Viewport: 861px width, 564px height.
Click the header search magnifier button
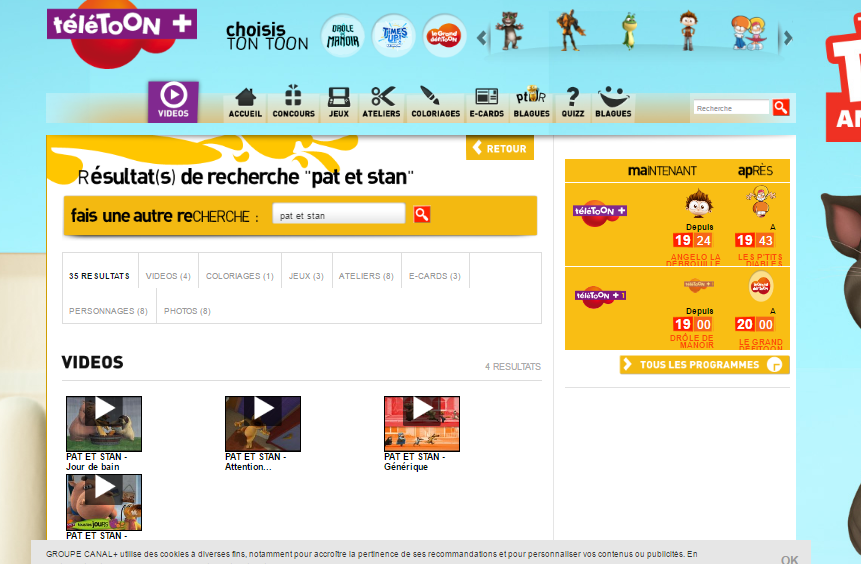tap(781, 108)
